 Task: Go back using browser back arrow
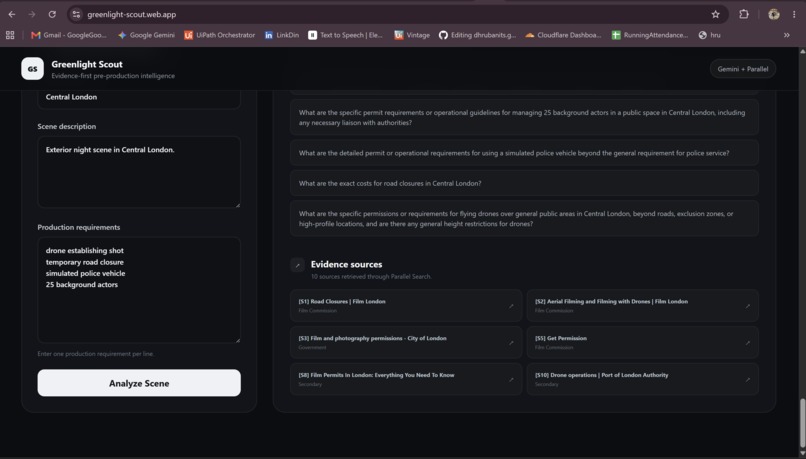point(12,14)
